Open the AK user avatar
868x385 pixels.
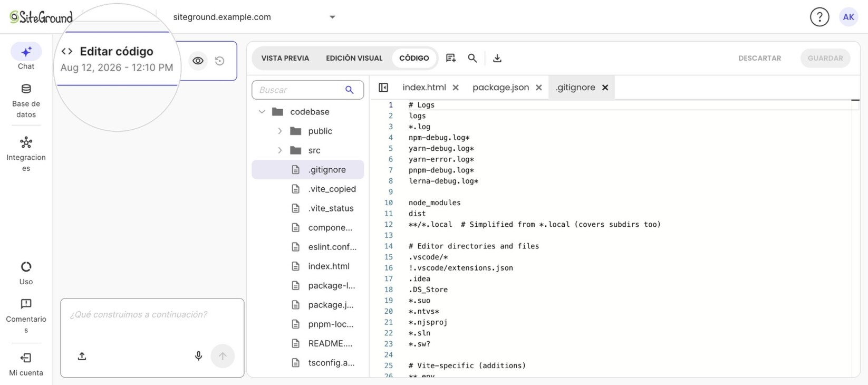[848, 17]
